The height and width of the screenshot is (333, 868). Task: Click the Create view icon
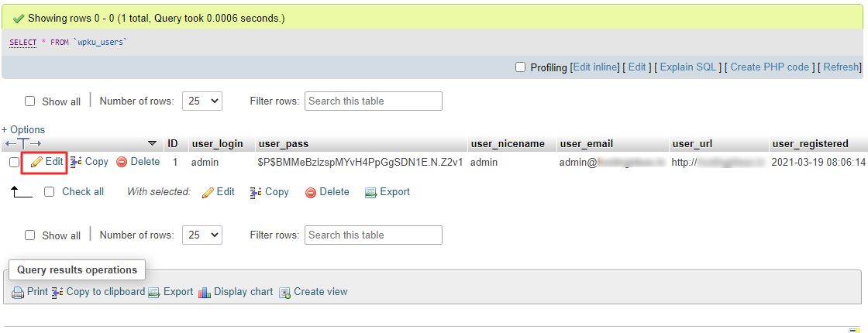pyautogui.click(x=284, y=292)
